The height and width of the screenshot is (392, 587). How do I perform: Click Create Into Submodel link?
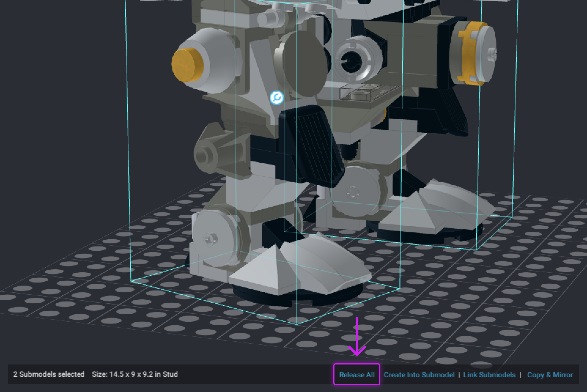point(419,375)
